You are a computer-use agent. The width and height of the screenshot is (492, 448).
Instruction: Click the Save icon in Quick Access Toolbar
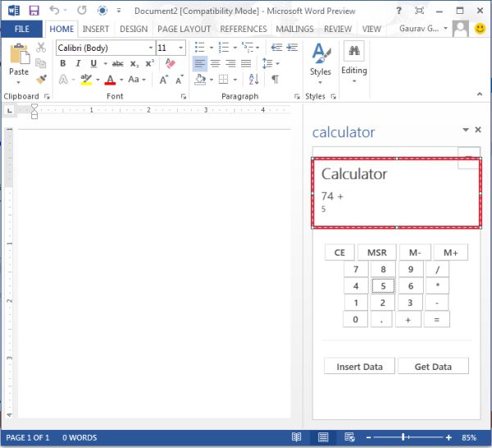pyautogui.click(x=34, y=11)
